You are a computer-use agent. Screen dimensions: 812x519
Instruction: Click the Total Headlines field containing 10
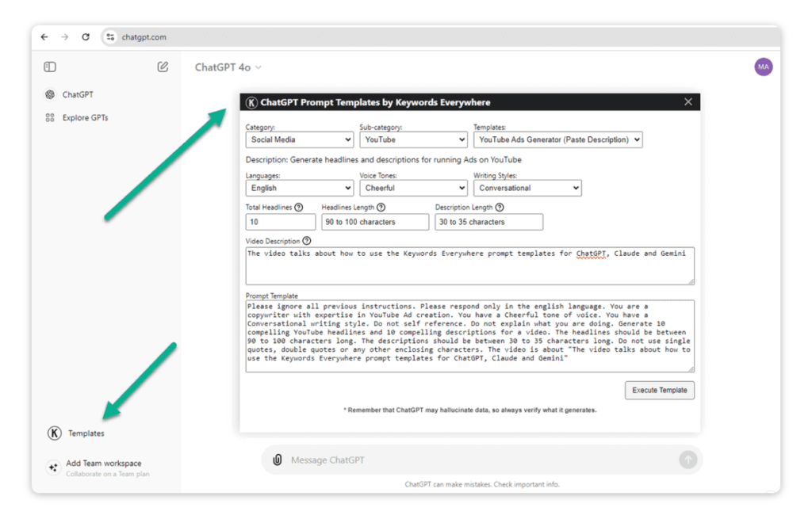tap(281, 222)
